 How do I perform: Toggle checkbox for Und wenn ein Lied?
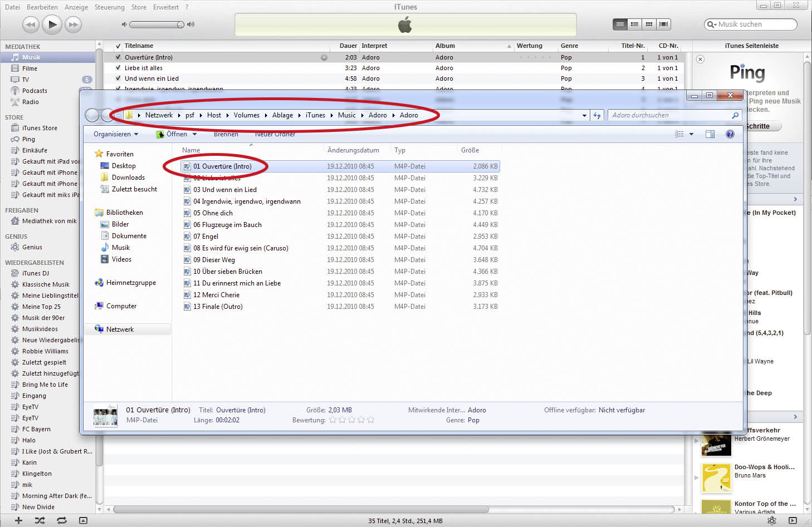[118, 78]
